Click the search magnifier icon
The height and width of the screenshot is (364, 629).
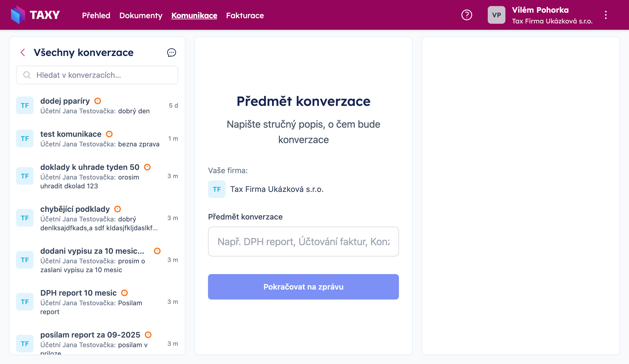pyautogui.click(x=27, y=75)
